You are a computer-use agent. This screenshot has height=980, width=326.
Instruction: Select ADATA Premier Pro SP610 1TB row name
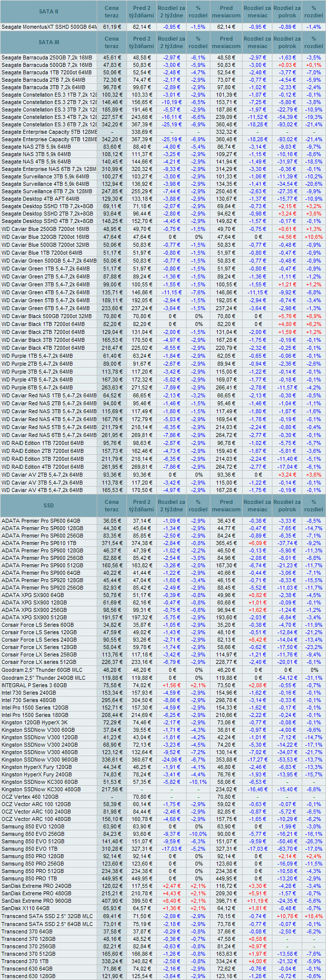(39, 543)
